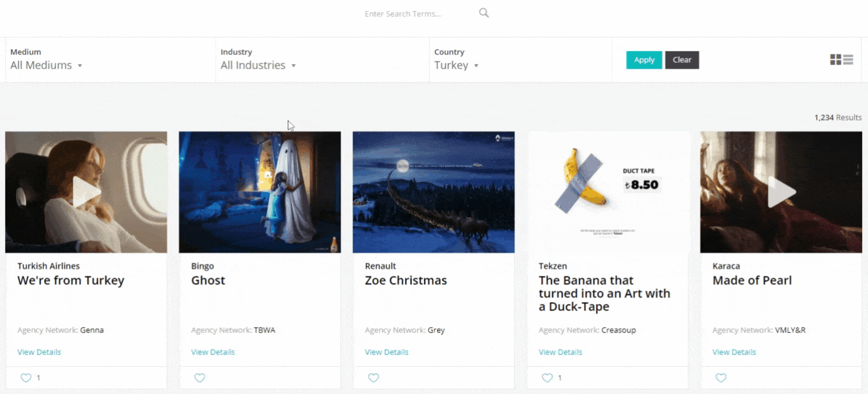Like the Bingo Ghost ad
The width and height of the screenshot is (868, 394).
[199, 377]
